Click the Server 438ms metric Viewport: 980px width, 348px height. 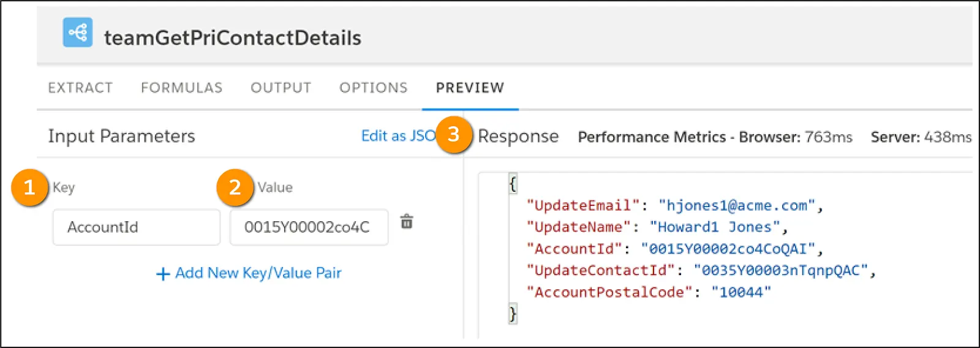click(x=921, y=137)
